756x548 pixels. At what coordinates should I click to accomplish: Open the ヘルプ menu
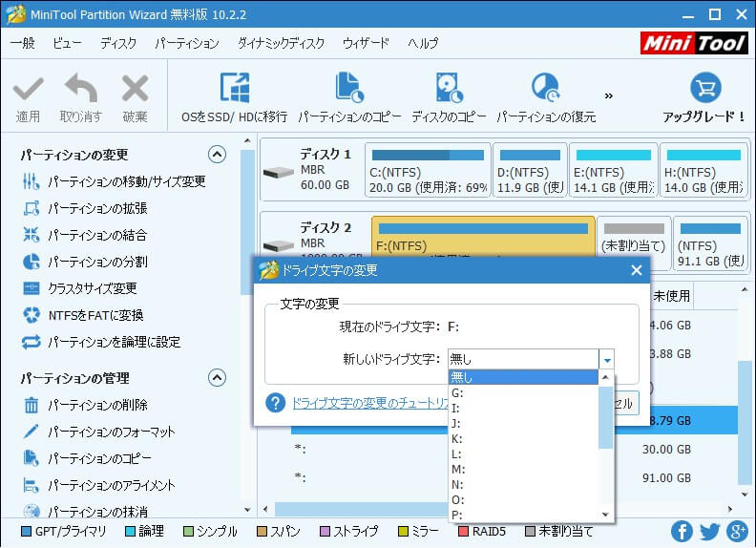423,43
